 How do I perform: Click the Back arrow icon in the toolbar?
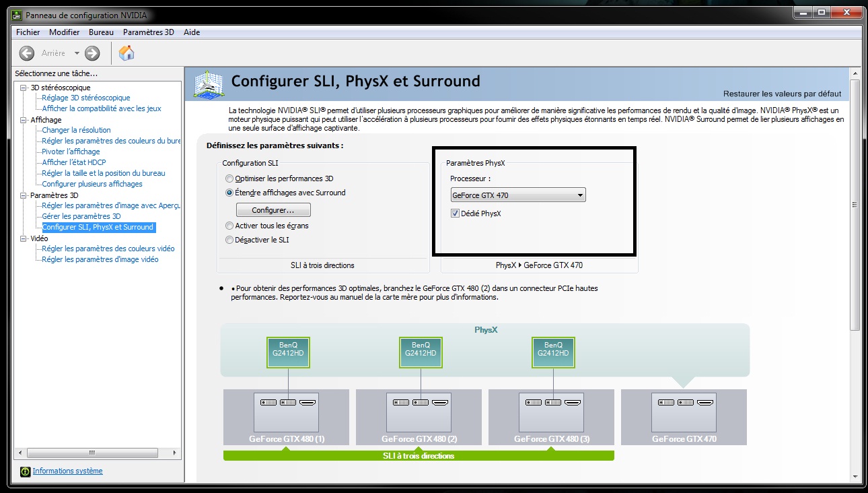[x=27, y=53]
